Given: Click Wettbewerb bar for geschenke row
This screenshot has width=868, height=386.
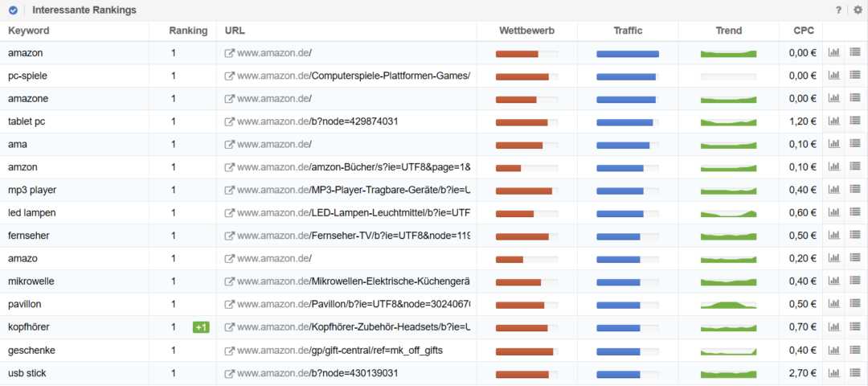Looking at the screenshot, I should tap(526, 351).
